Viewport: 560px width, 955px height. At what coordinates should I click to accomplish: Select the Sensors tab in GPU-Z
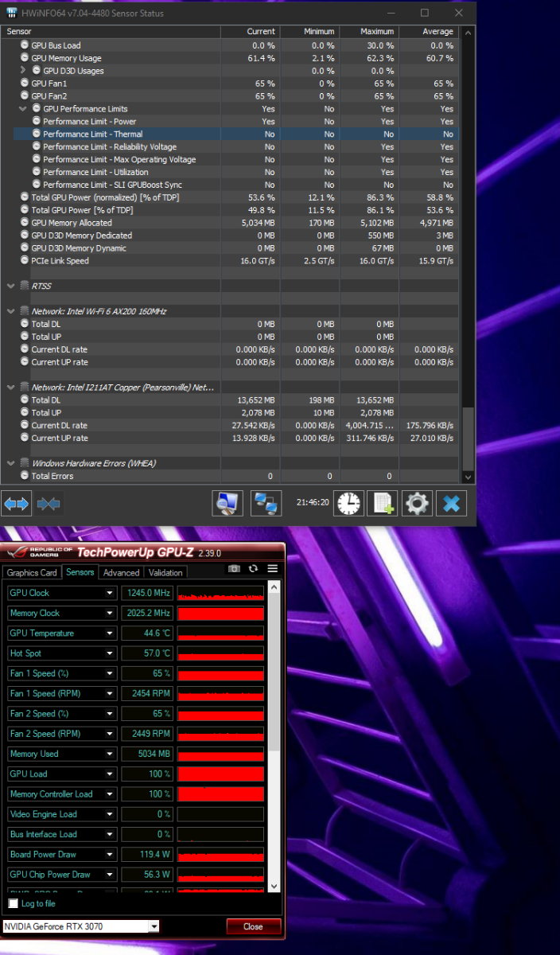pos(80,572)
